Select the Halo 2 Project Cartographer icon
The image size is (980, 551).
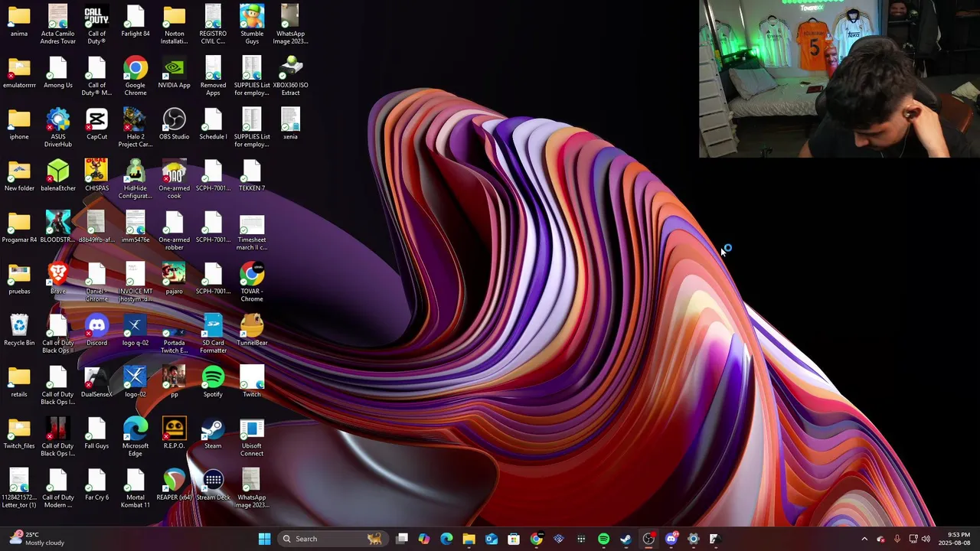136,127
